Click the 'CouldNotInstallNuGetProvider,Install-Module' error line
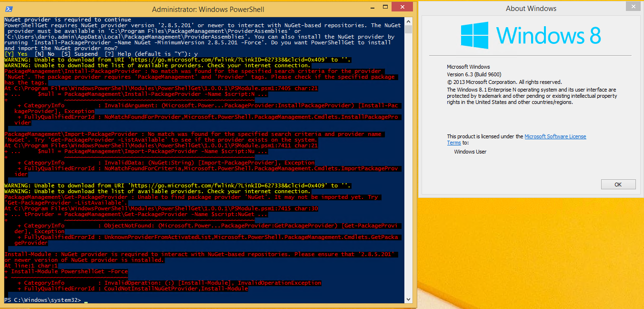The height and width of the screenshot is (309, 644). 133,288
